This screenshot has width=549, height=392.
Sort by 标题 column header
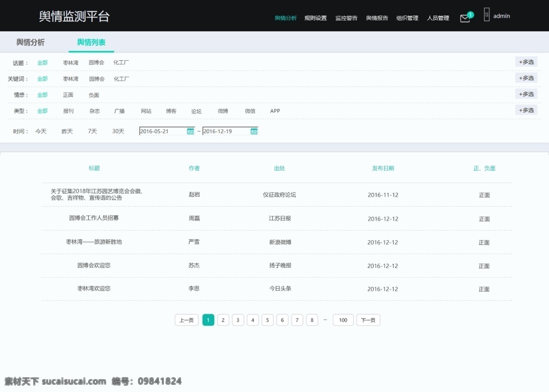pos(94,168)
